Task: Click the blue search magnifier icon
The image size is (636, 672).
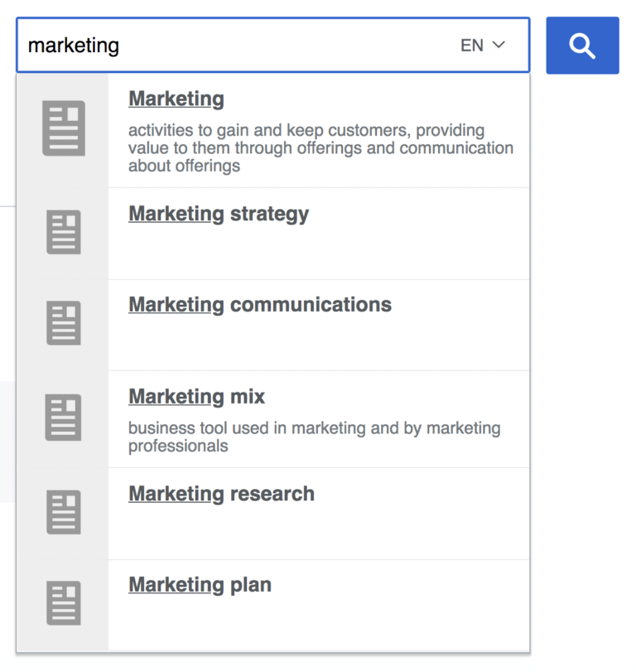Action: coord(582,46)
